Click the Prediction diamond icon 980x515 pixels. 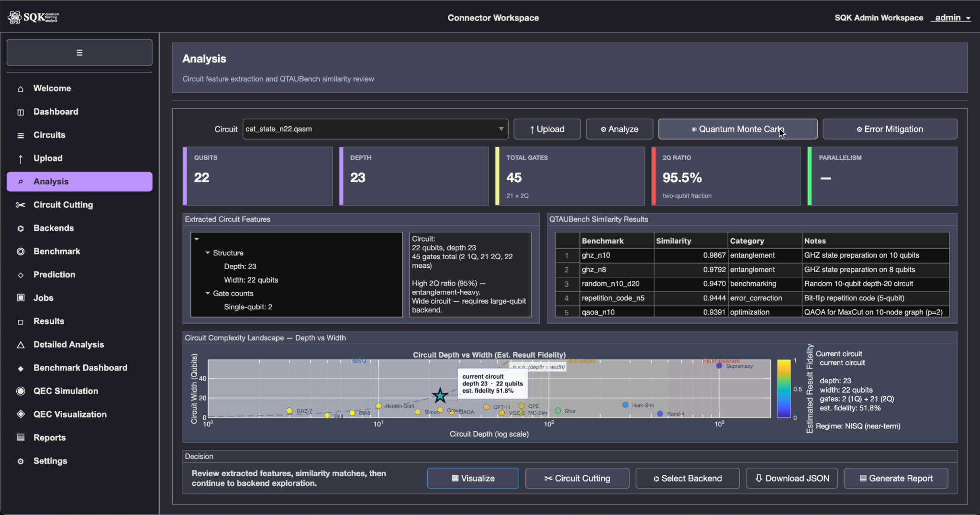21,275
